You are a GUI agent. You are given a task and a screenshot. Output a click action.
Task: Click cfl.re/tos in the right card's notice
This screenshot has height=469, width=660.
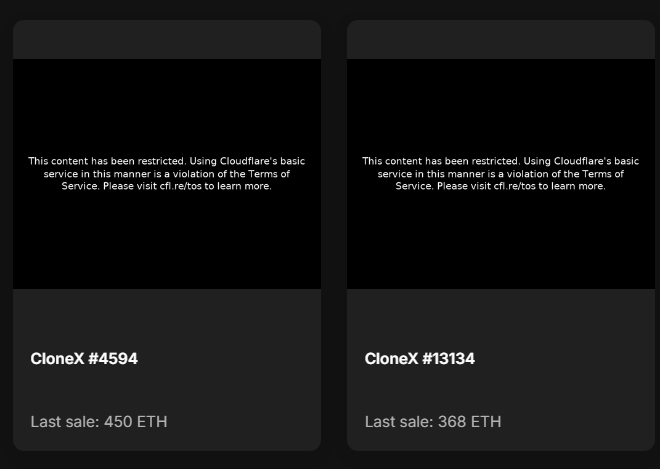515,186
